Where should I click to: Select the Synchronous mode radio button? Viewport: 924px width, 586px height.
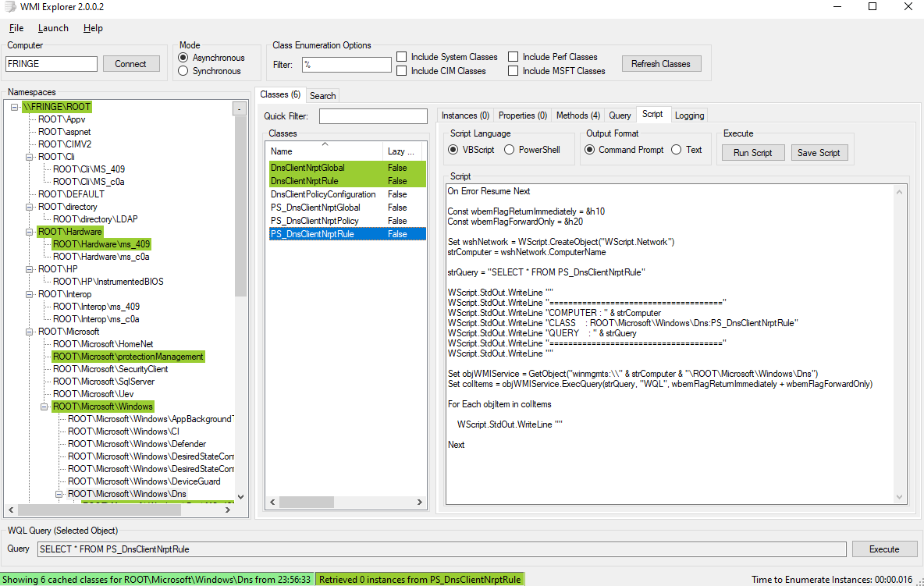click(x=183, y=71)
